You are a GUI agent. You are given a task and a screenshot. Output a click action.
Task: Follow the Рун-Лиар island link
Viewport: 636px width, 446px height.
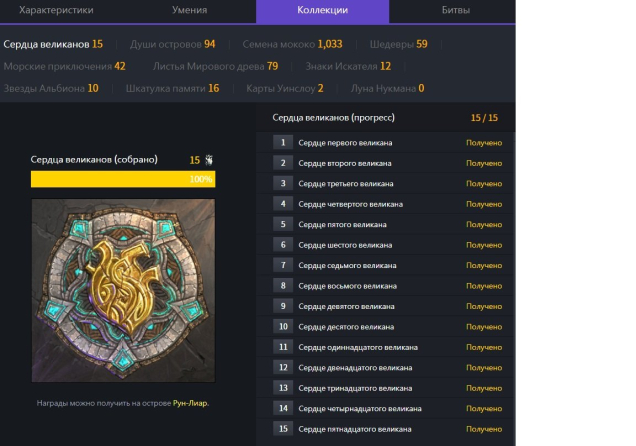[190, 403]
